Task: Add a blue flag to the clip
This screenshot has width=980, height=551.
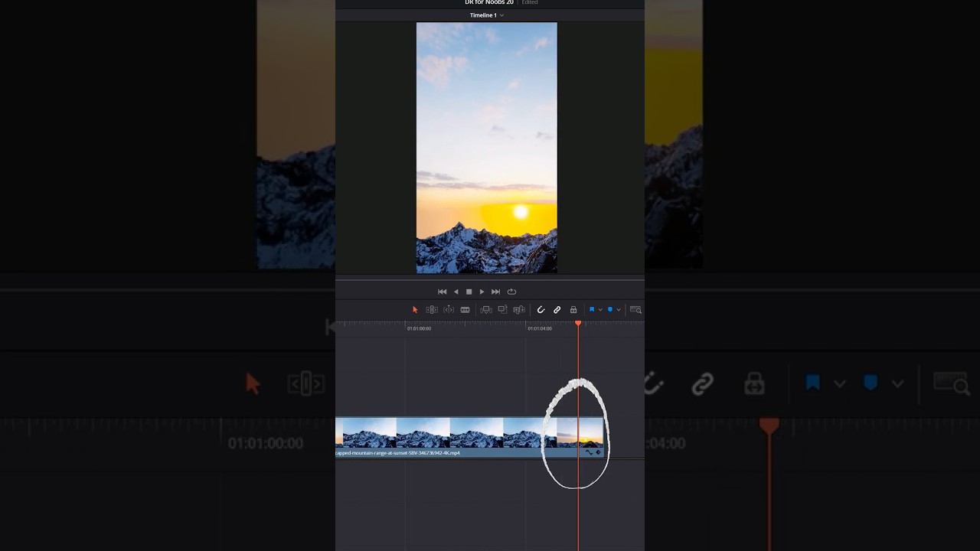Action: tap(592, 310)
